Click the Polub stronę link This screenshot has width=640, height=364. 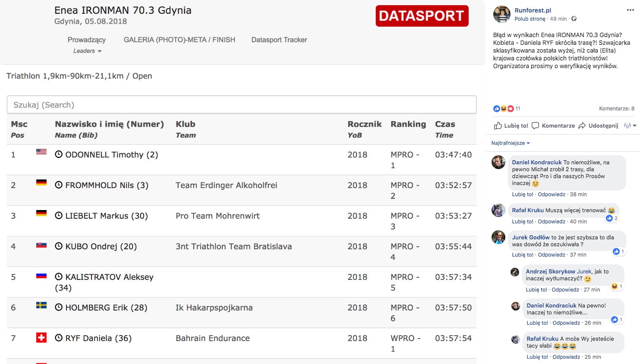[x=530, y=19]
